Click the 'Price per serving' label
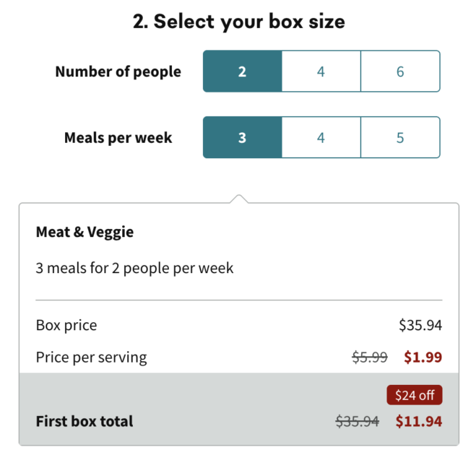Image resolution: width=476 pixels, height=455 pixels. tap(91, 357)
